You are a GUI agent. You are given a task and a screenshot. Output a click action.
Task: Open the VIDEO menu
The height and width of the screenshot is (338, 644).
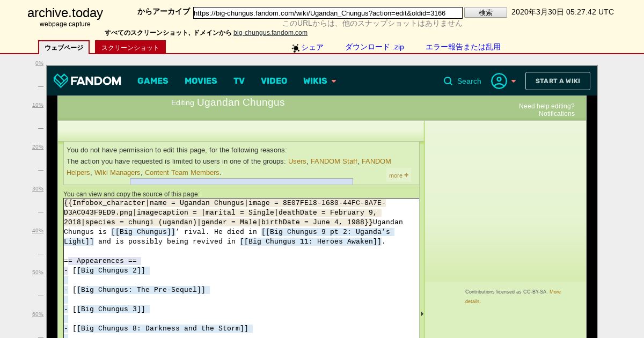pyautogui.click(x=274, y=81)
